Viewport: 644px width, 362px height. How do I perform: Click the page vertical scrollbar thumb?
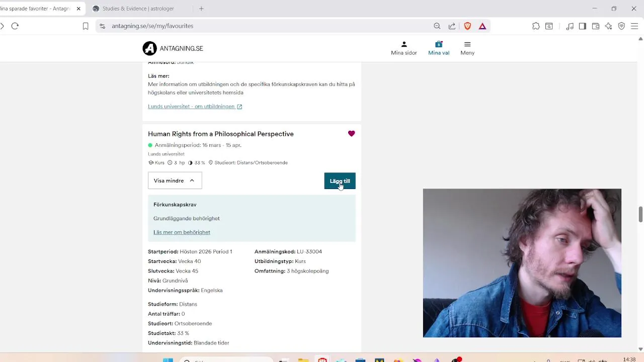tap(640, 214)
